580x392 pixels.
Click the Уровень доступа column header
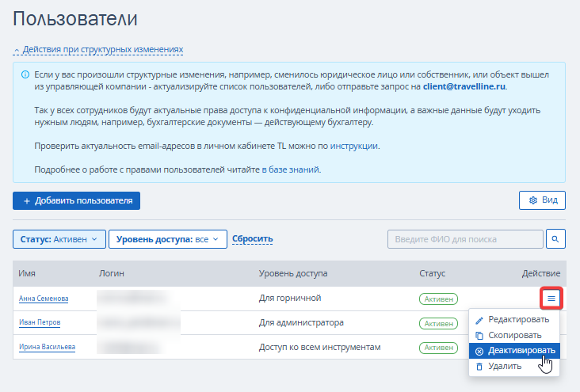293,274
